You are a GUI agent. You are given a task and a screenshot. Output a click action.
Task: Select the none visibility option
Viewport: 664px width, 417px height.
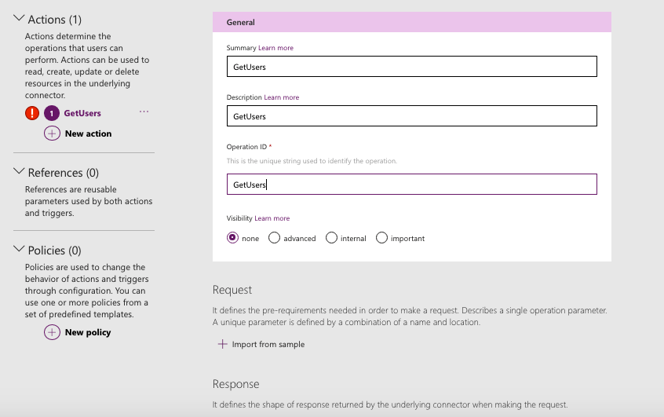233,238
